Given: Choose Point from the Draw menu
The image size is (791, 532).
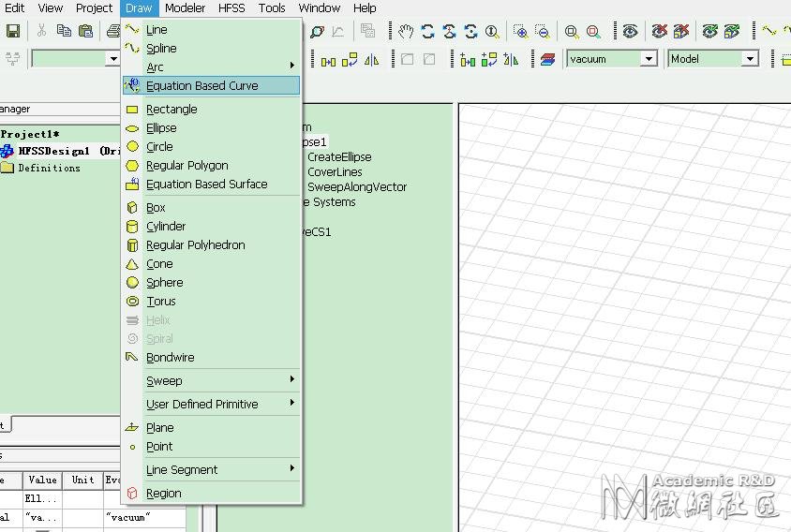Looking at the screenshot, I should click(212, 446).
